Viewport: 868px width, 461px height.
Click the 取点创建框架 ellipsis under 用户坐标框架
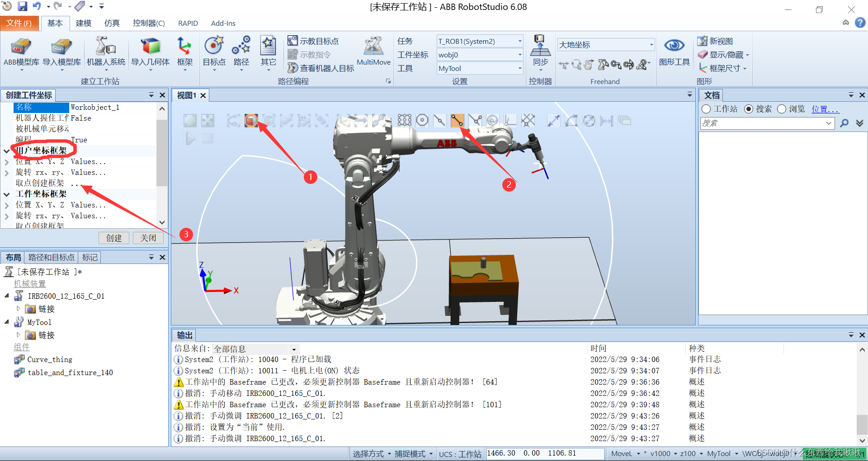75,183
